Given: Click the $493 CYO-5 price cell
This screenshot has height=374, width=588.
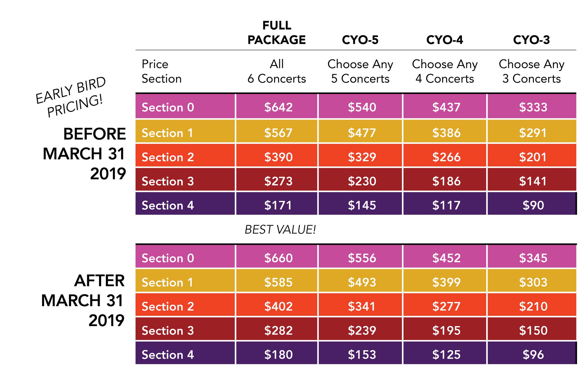Looking at the screenshot, I should click(x=362, y=282).
